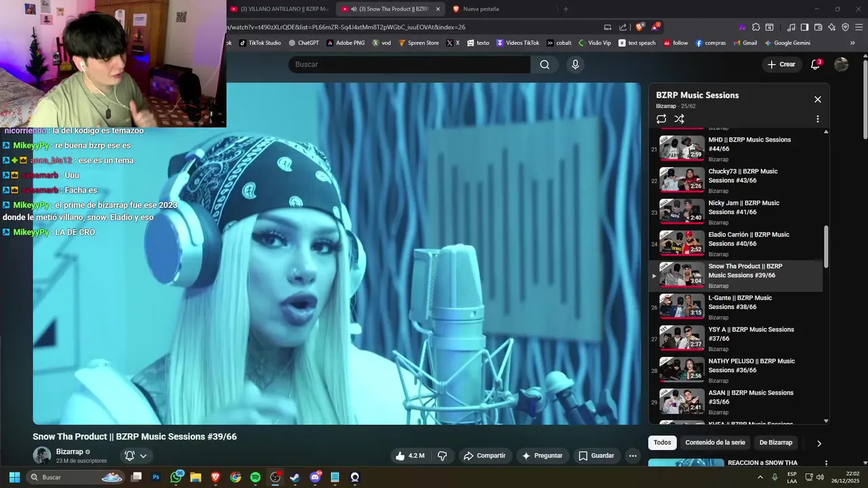Select the Todos filter chip
Screen dimensions: 868x488
pyautogui.click(x=663, y=443)
